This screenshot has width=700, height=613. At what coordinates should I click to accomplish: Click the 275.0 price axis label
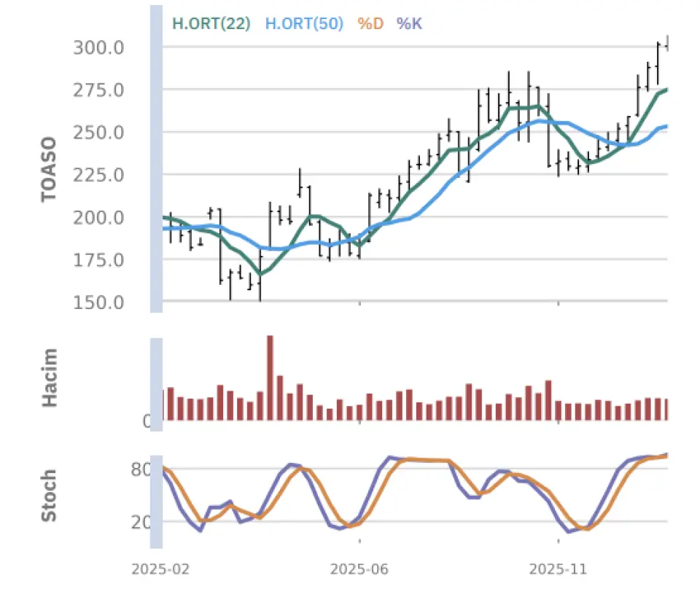tap(98, 90)
